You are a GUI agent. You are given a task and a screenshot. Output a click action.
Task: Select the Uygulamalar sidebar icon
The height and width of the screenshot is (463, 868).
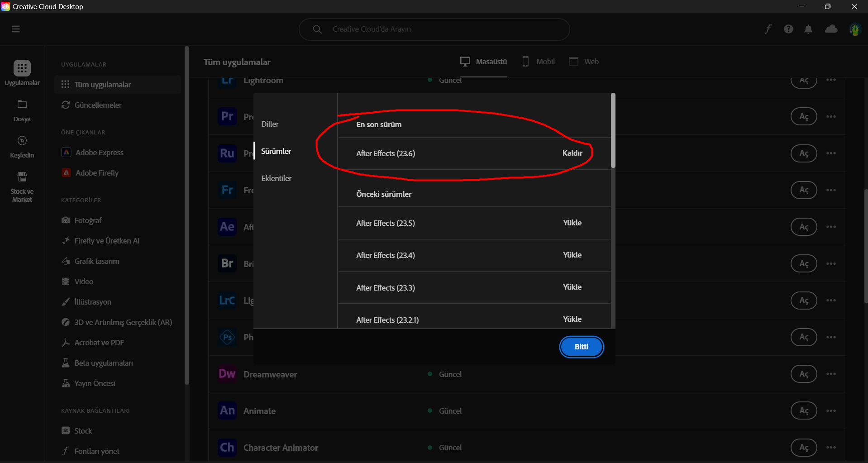(x=22, y=68)
